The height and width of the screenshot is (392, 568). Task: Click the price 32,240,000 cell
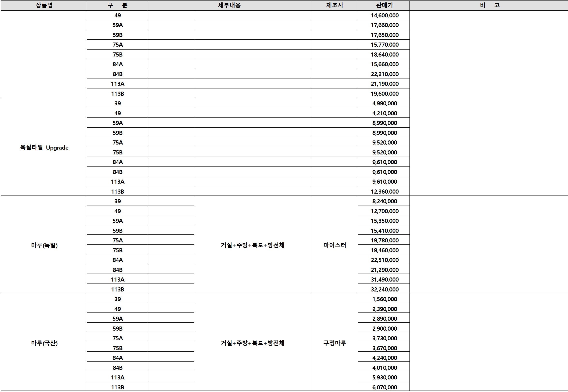tap(384, 289)
